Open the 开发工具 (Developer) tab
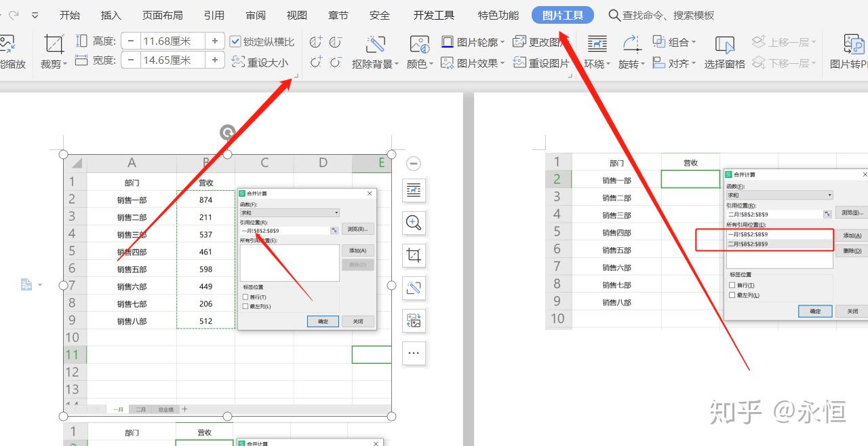Viewport: 868px width, 446px height. tap(434, 15)
